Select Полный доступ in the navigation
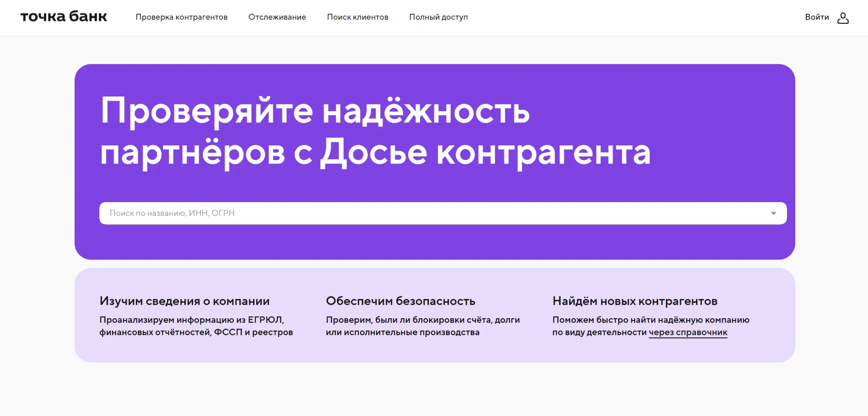 (x=438, y=17)
